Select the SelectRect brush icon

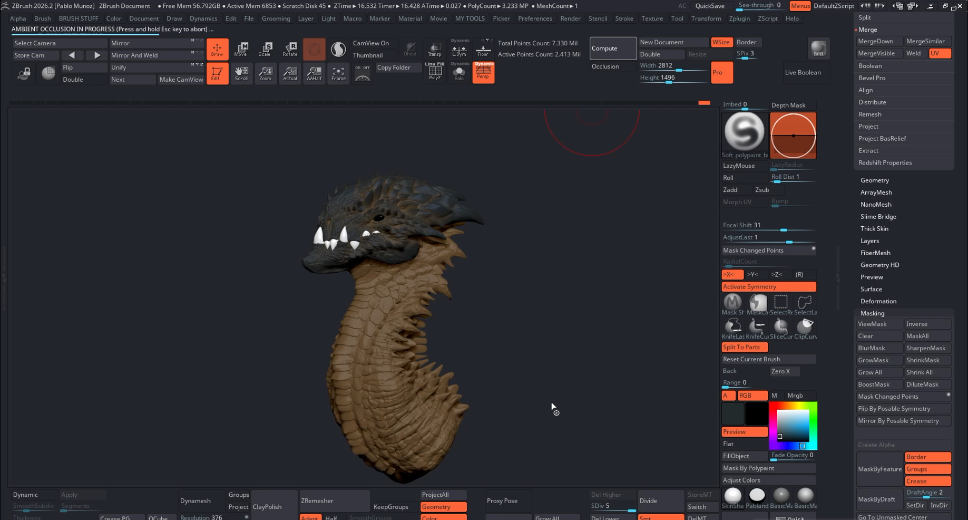781,303
